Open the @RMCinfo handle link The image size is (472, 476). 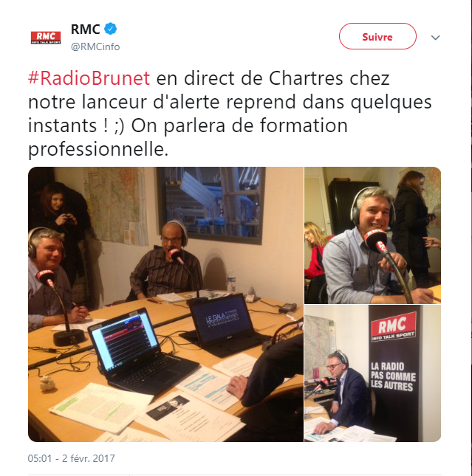pos(95,46)
